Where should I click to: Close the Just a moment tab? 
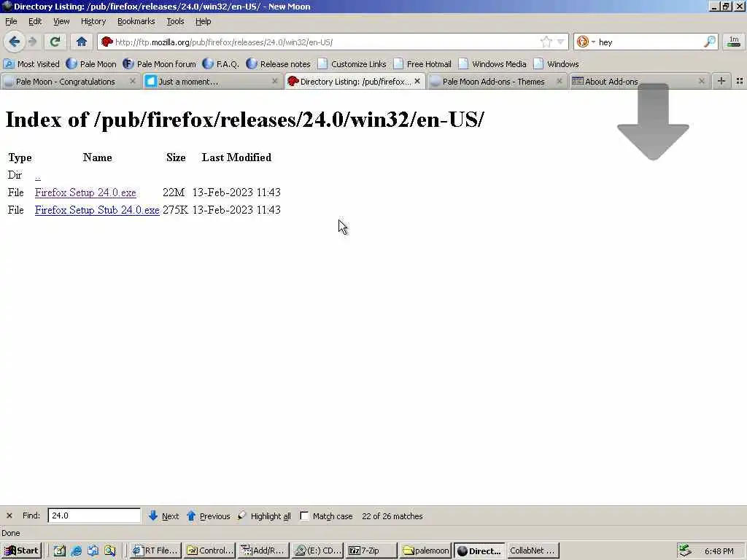(274, 82)
